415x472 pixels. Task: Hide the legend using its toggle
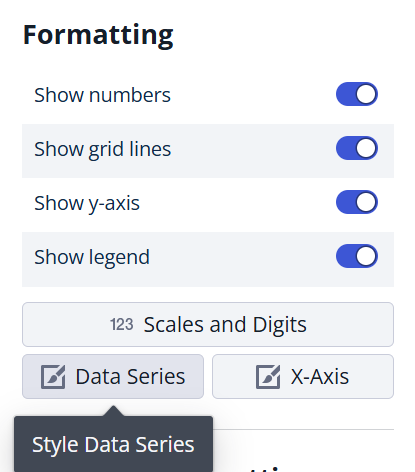click(357, 256)
